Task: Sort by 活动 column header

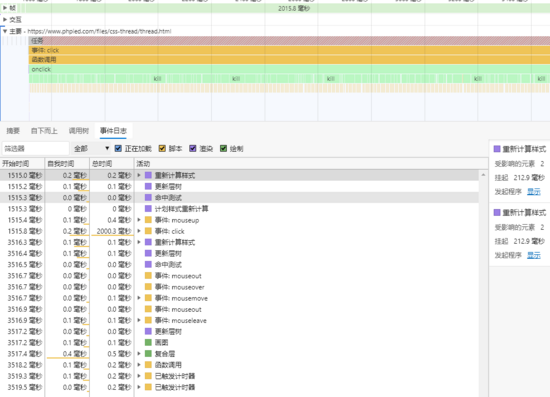Action: 311,164
